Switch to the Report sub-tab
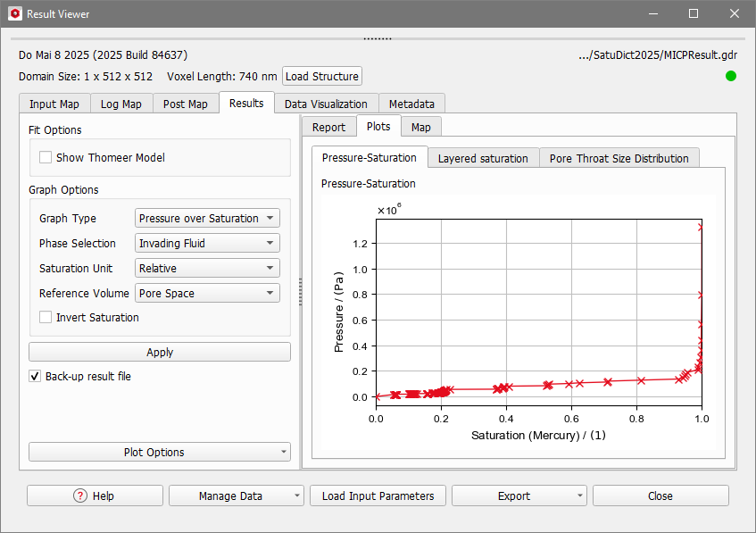Viewport: 756px width, 533px height. tap(328, 128)
